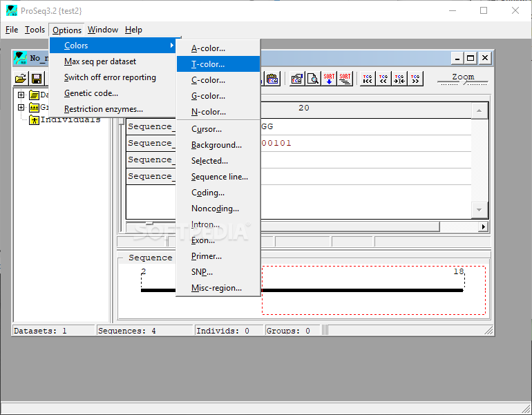Click the TCG shift right double-arrow icon
The height and width of the screenshot is (415, 532).
(415, 79)
